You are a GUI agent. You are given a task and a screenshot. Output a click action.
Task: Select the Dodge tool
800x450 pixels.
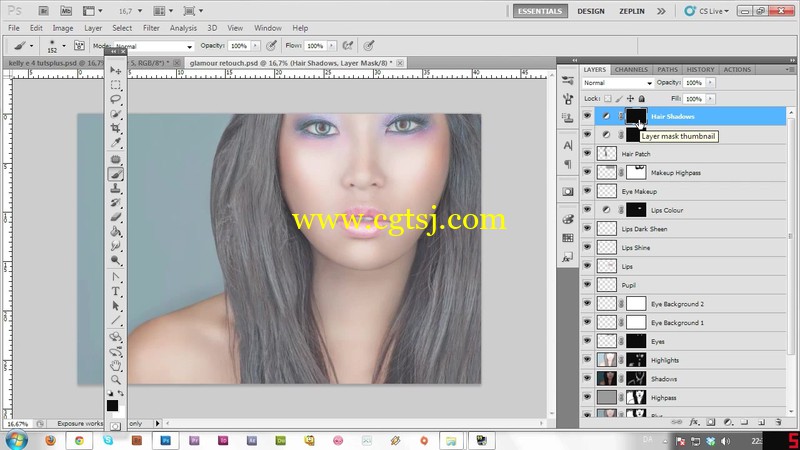pyautogui.click(x=116, y=261)
